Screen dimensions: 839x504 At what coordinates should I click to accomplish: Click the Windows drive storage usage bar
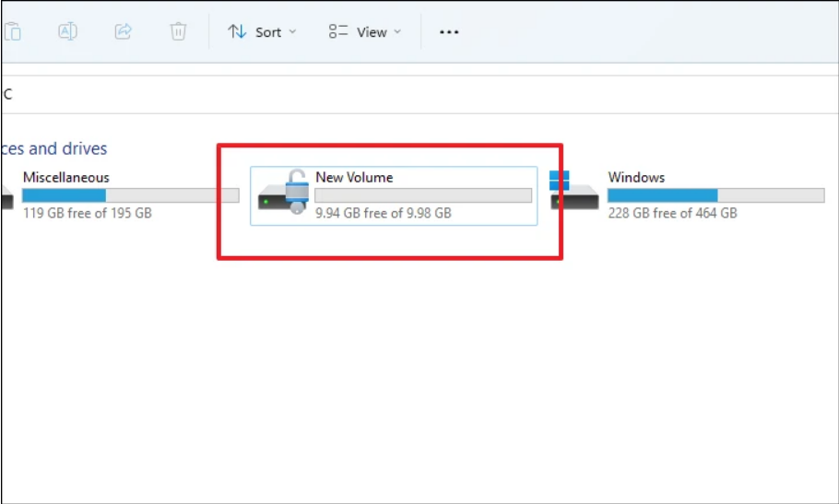coord(715,195)
